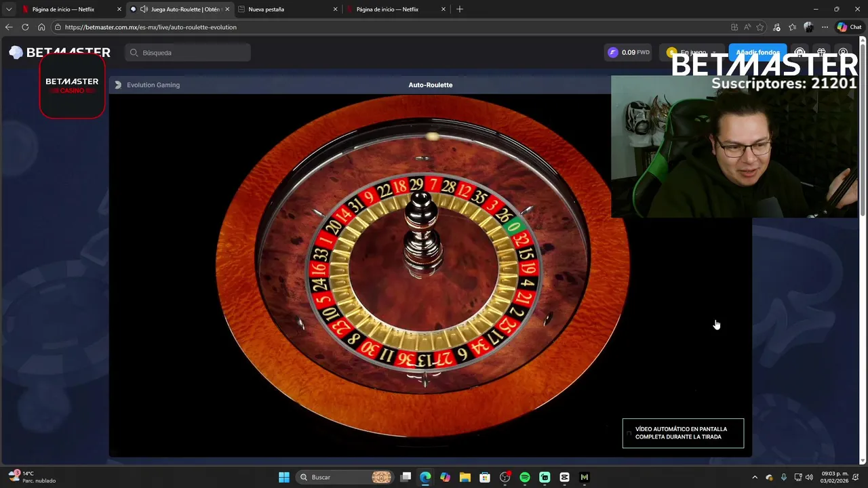The height and width of the screenshot is (488, 868).
Task: Click the taskbar Buscar search box
Action: pos(347,477)
